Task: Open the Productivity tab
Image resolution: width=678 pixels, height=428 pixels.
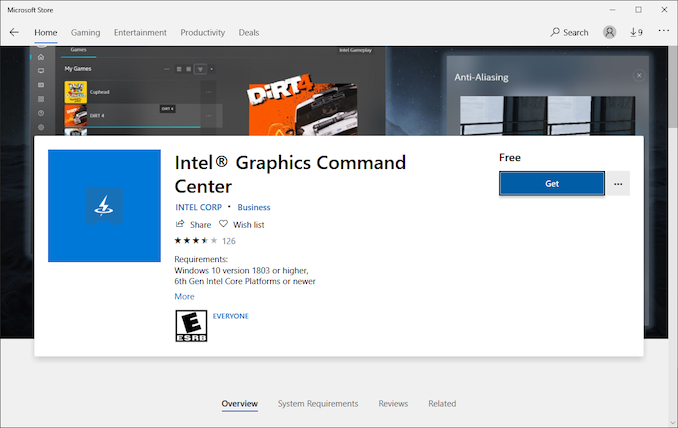Action: click(x=203, y=32)
